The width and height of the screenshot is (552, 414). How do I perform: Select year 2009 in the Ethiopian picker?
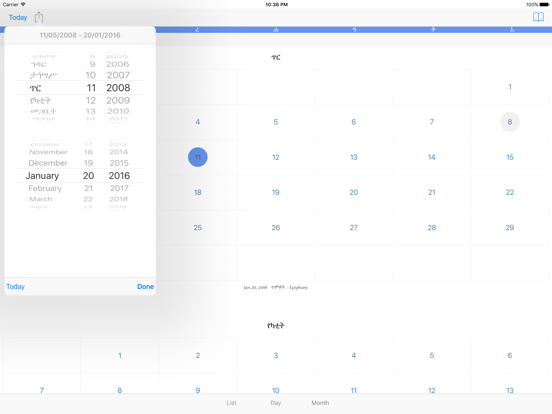(118, 100)
